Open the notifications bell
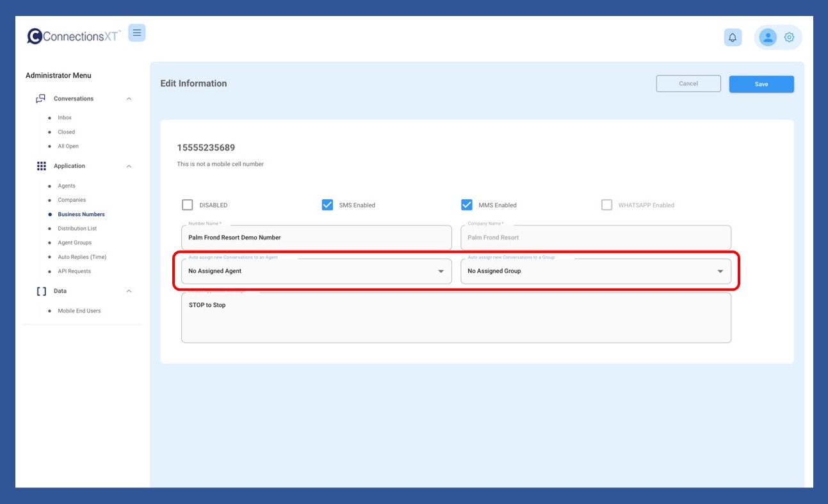 [x=733, y=38]
